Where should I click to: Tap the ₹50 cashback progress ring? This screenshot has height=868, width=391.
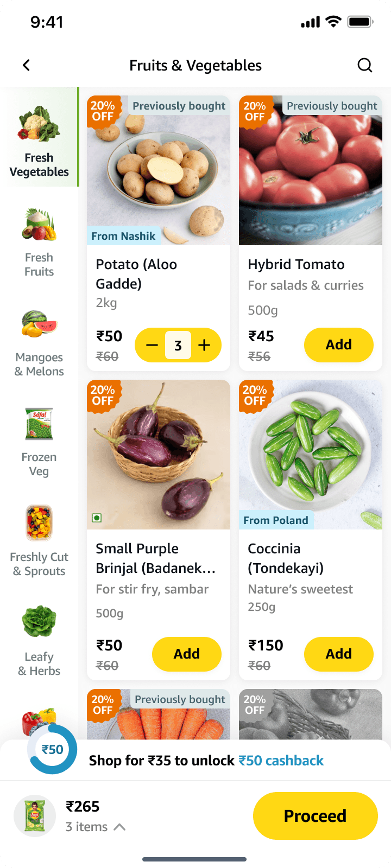point(52,750)
